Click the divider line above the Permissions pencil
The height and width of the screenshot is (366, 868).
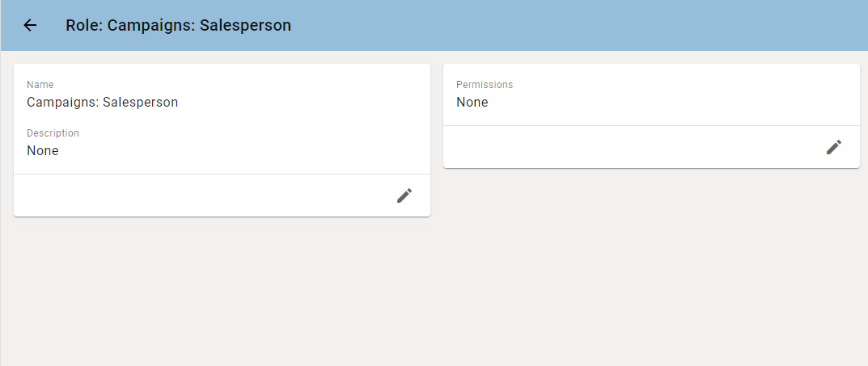point(651,125)
